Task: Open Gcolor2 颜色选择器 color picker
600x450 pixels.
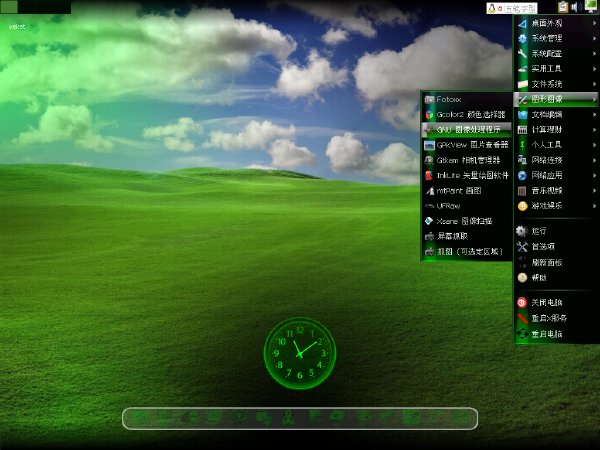Action: [466, 114]
